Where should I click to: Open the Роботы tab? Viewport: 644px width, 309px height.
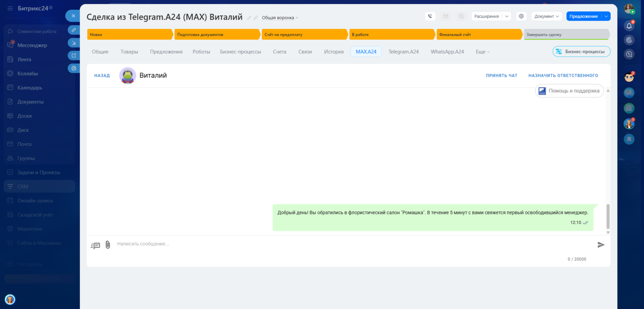pos(201,52)
